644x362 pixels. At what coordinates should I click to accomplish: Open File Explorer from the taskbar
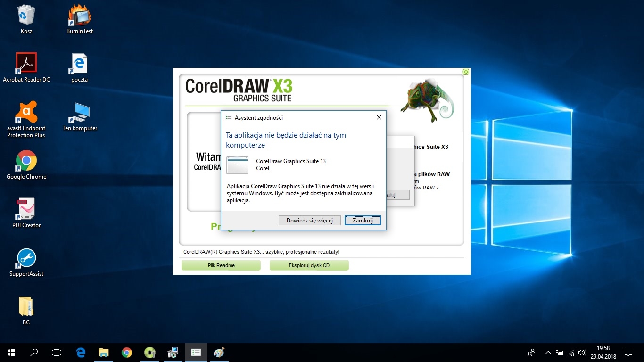(x=104, y=352)
